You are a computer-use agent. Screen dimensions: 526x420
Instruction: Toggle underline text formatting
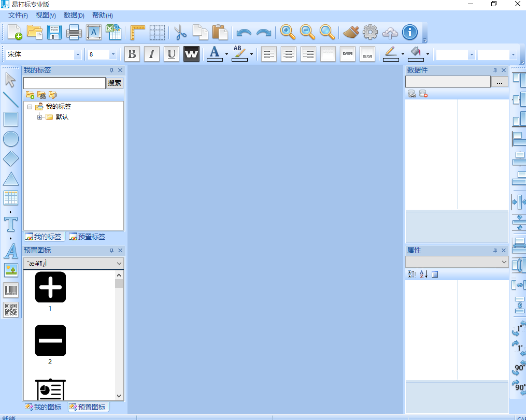[171, 54]
